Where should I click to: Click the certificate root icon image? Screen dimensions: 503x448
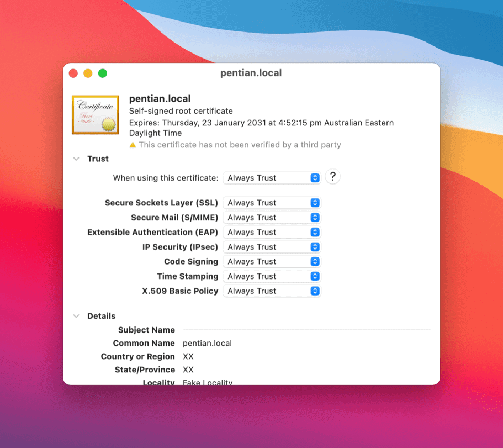(x=96, y=114)
